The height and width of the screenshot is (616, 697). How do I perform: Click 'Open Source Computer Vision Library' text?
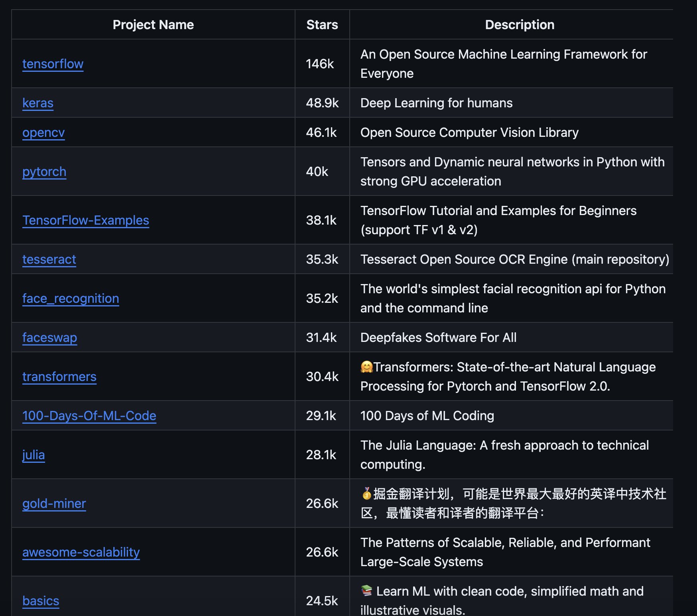point(469,132)
